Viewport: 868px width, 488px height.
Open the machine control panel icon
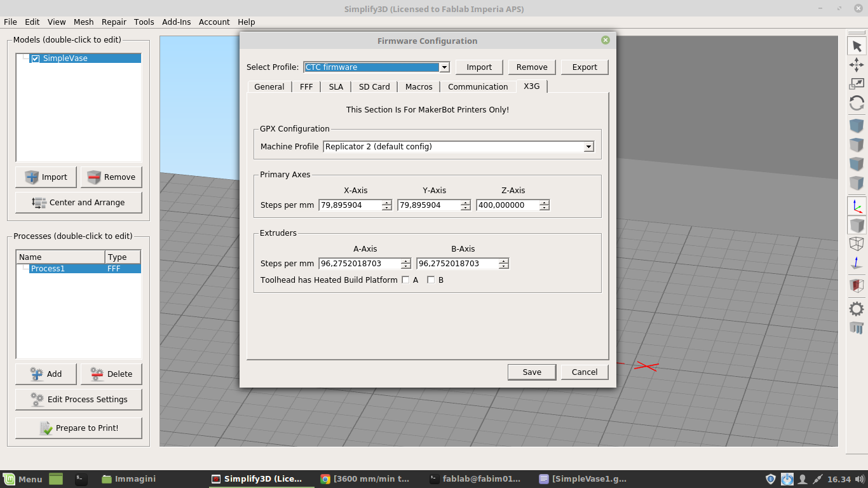[857, 329]
